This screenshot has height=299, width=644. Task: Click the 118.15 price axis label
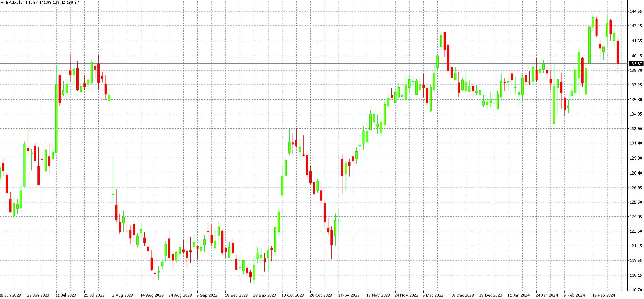636,275
